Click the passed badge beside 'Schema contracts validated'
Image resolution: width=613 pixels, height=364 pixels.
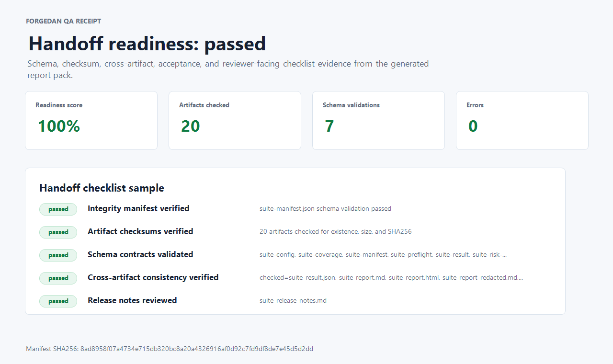(x=58, y=255)
